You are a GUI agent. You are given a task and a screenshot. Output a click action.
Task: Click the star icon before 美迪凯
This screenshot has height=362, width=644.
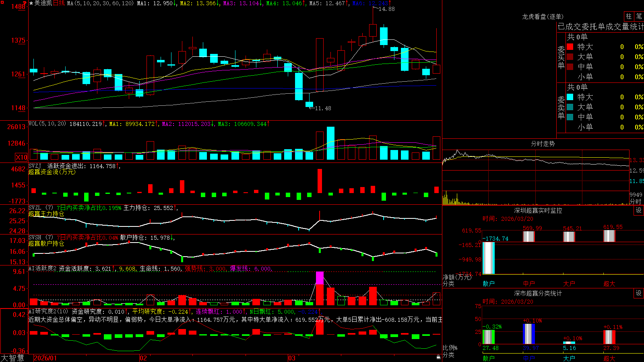[x=31, y=3]
